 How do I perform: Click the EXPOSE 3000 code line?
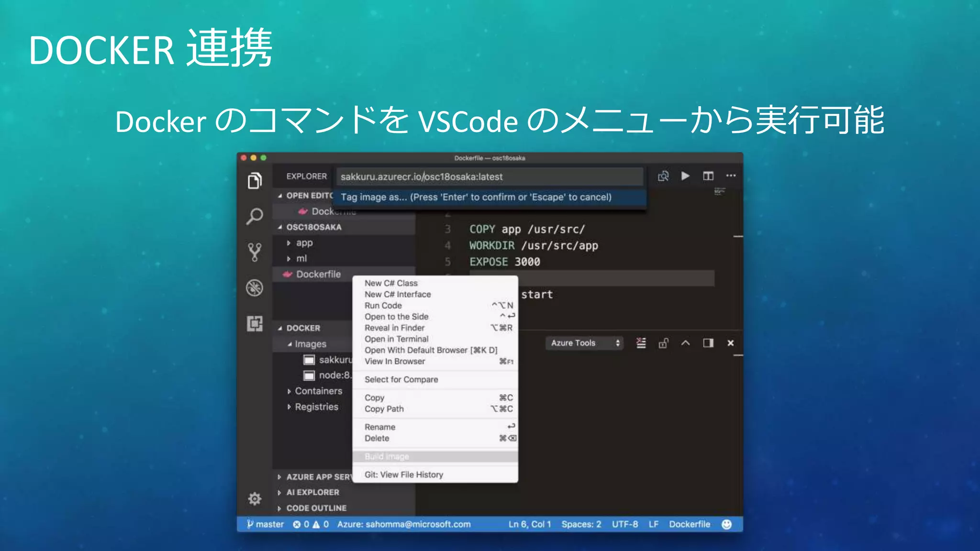[x=505, y=262]
